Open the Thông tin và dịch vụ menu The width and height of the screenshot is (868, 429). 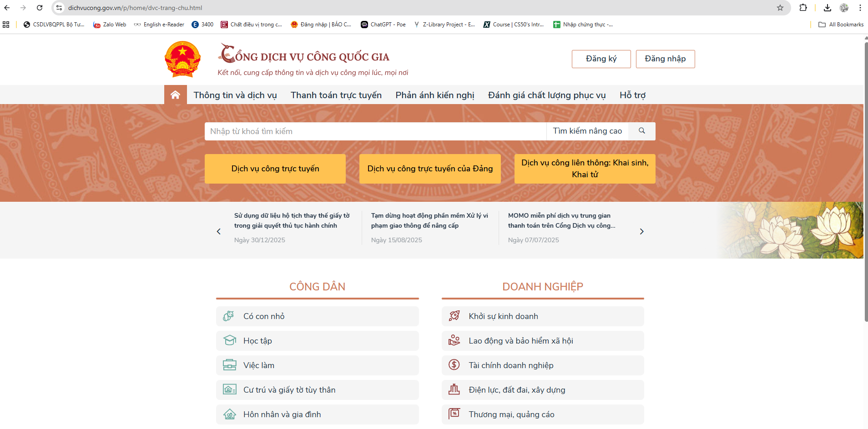coord(235,95)
